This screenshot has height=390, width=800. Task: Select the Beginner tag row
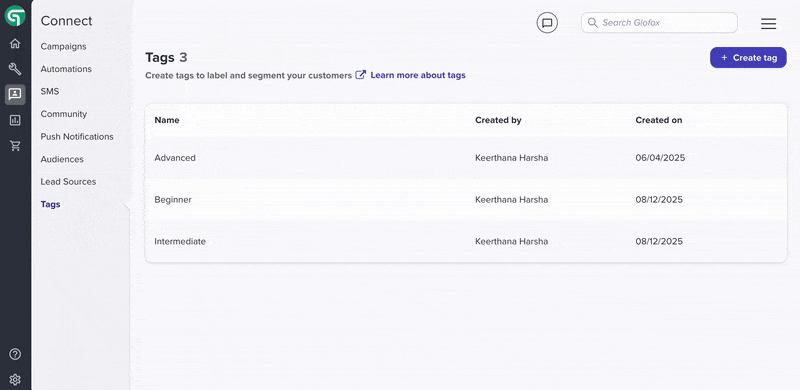click(466, 200)
